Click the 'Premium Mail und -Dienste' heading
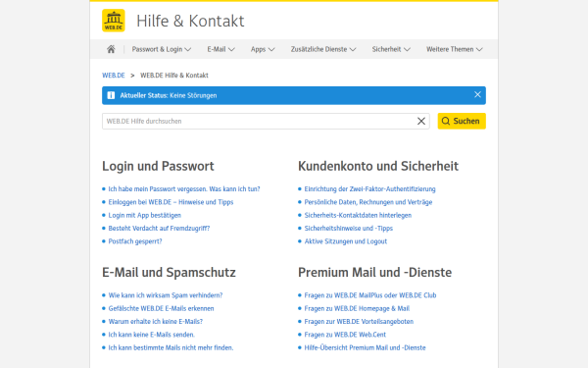The image size is (588, 368). 374,272
